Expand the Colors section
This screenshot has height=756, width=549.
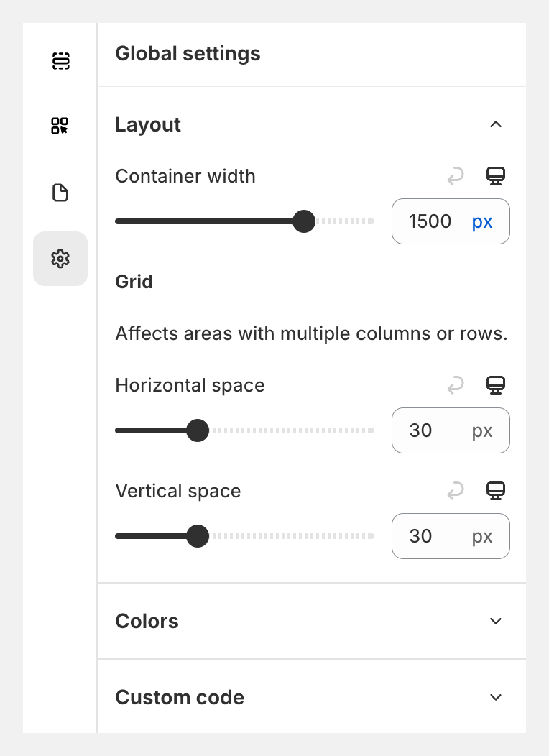tap(496, 621)
